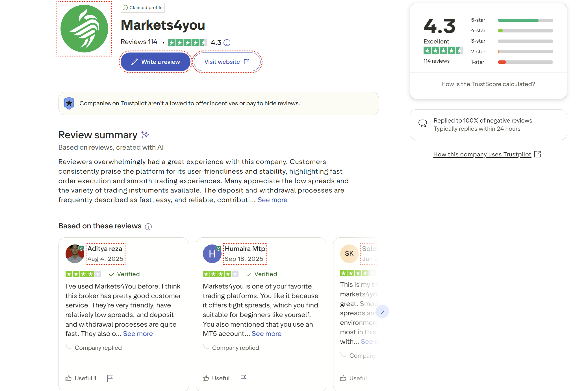Click the info icon beside Based on these reviews

pyautogui.click(x=148, y=226)
